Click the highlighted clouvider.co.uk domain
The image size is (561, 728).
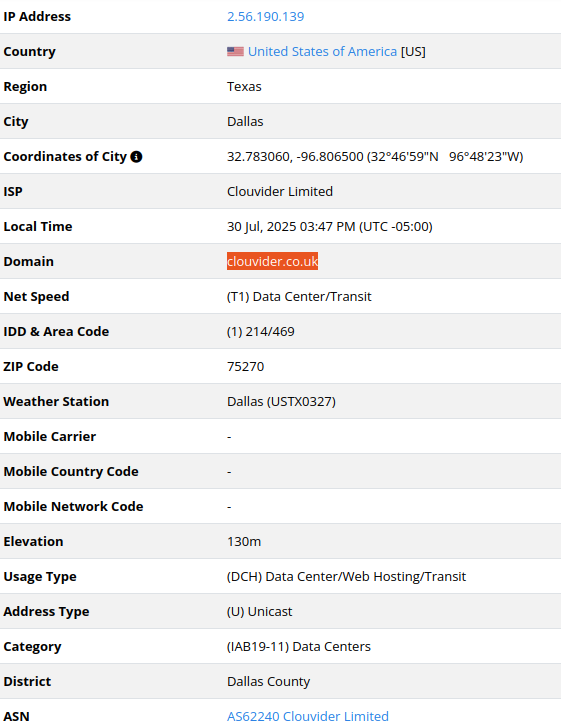click(x=273, y=261)
